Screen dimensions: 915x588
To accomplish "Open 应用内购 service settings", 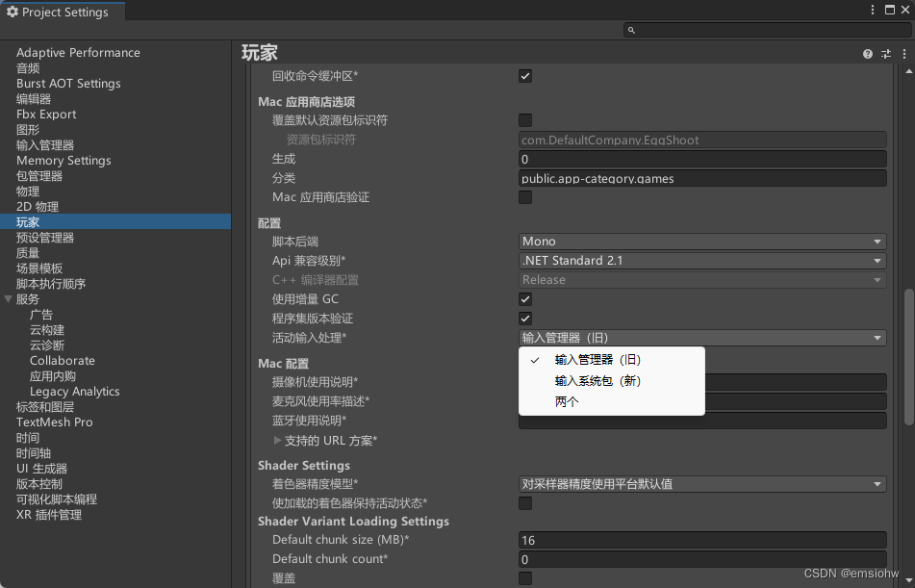I will pos(53,376).
